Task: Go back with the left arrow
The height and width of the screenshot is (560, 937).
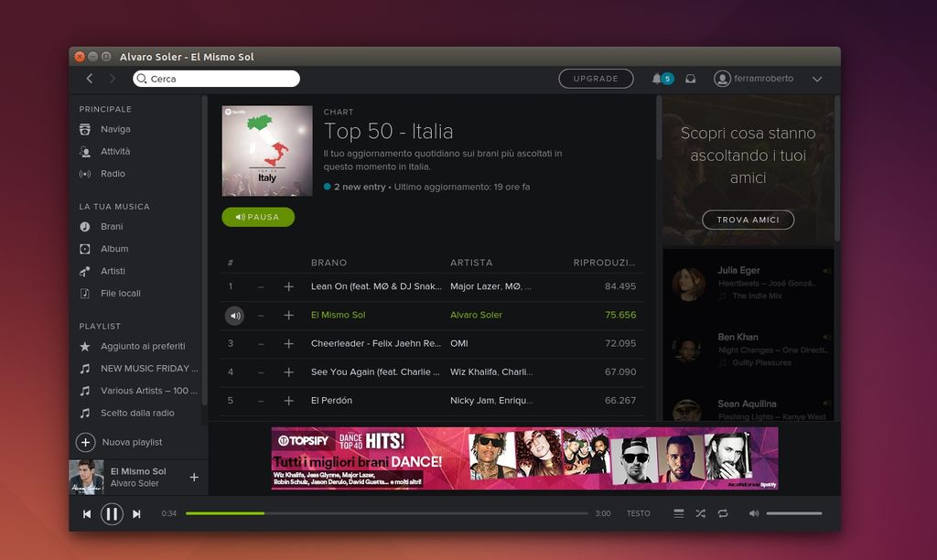Action: (90, 79)
